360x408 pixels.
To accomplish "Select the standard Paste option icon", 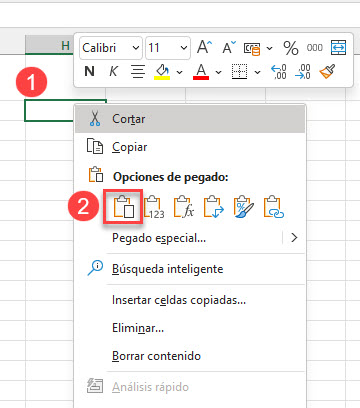I will pyautogui.click(x=124, y=207).
